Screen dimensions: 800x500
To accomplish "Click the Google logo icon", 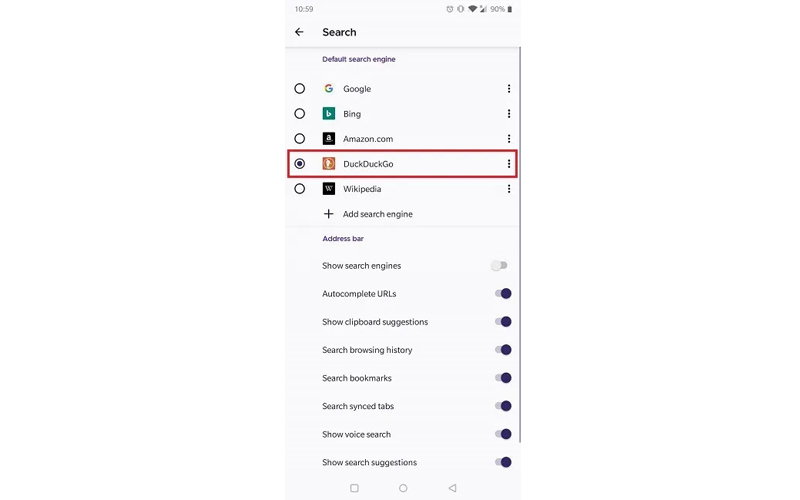I will click(x=328, y=89).
